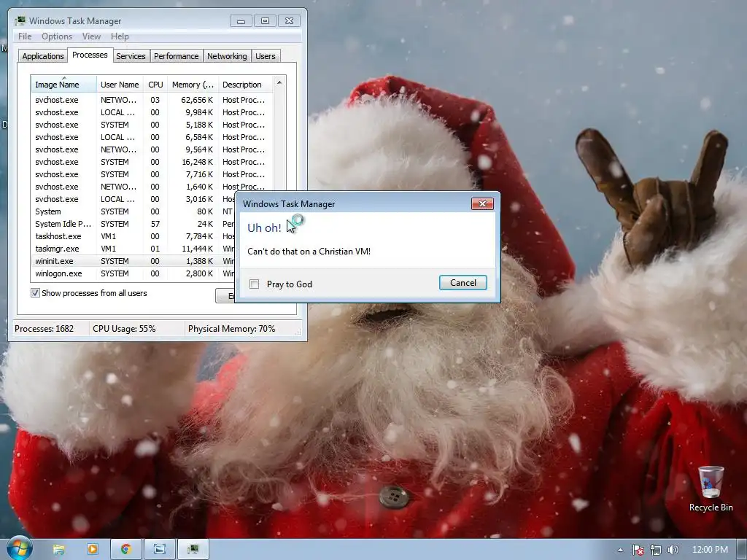Open the volume speaker tray icon
The image size is (747, 560).
coord(673,550)
